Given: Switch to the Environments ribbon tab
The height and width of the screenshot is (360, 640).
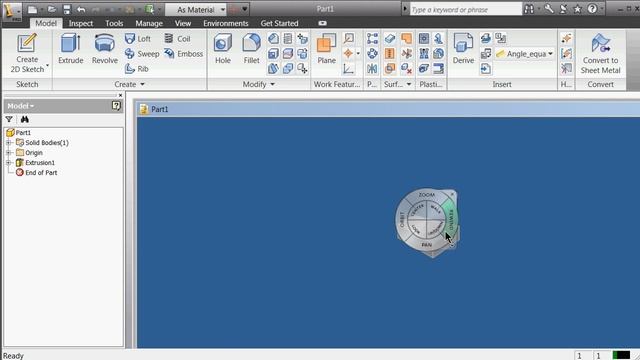Looking at the screenshot, I should click(x=226, y=23).
